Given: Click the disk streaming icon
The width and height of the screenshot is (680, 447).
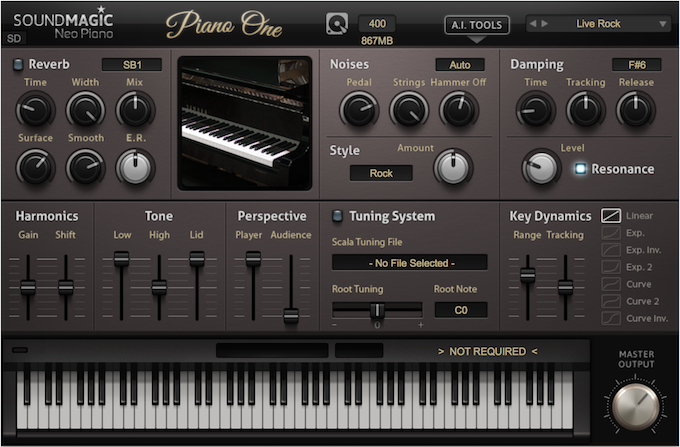Looking at the screenshot, I should [337, 23].
